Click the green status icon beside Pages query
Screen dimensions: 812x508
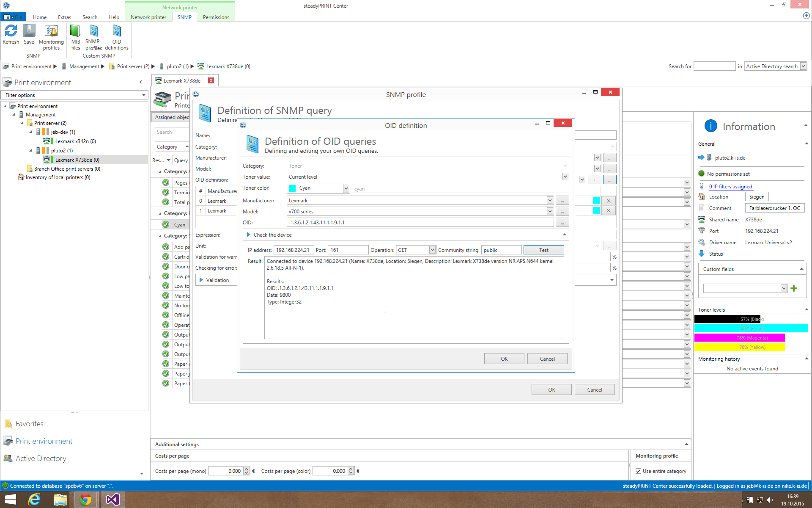[166, 182]
